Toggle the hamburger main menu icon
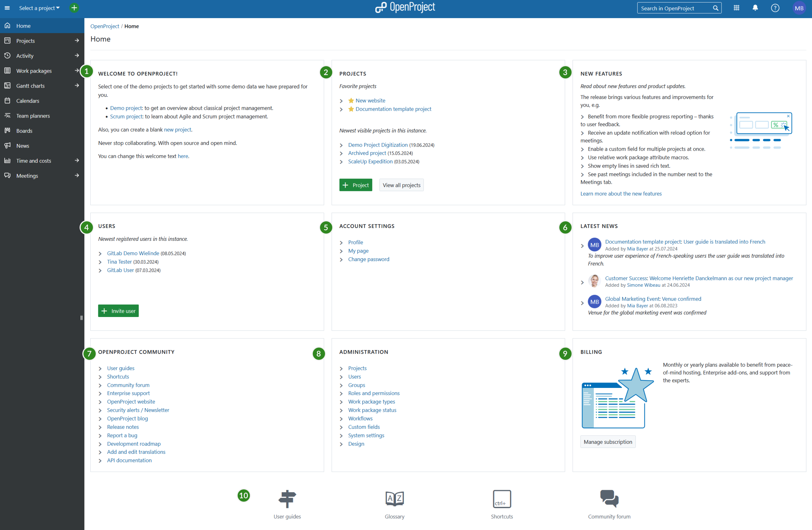 [7, 8]
